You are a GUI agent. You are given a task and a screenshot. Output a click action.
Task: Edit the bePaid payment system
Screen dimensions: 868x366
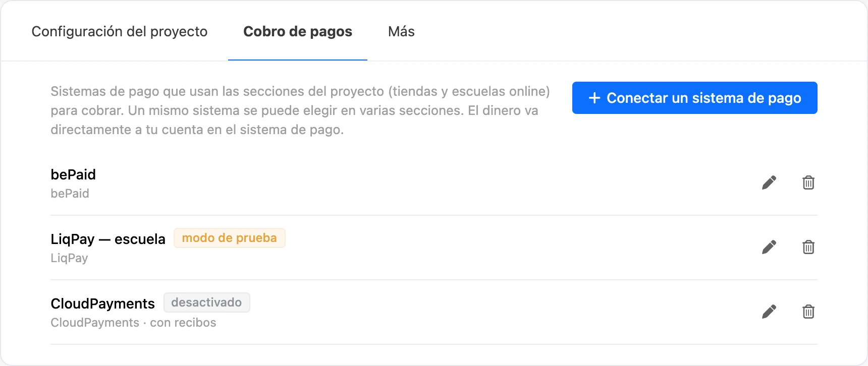pos(769,182)
